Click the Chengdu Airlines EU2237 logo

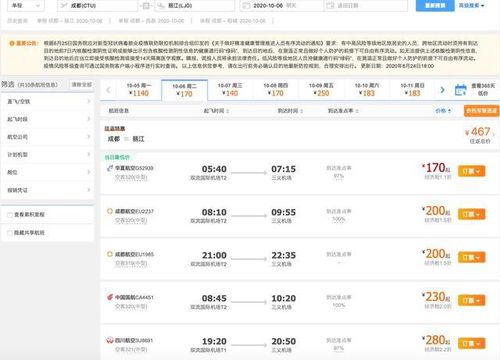click(110, 211)
